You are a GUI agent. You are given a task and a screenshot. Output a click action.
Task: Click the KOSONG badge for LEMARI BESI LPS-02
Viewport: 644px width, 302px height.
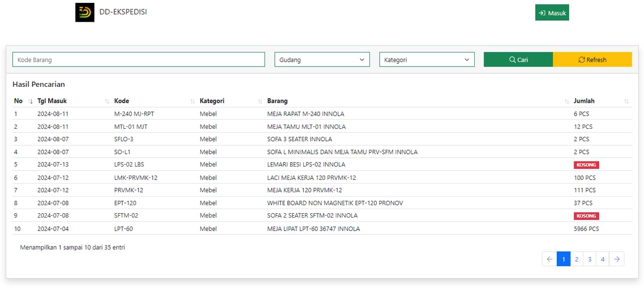586,165
